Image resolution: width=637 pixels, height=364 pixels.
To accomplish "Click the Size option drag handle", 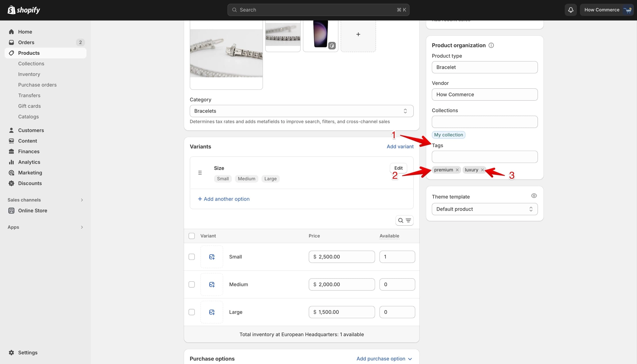I will pos(200,173).
